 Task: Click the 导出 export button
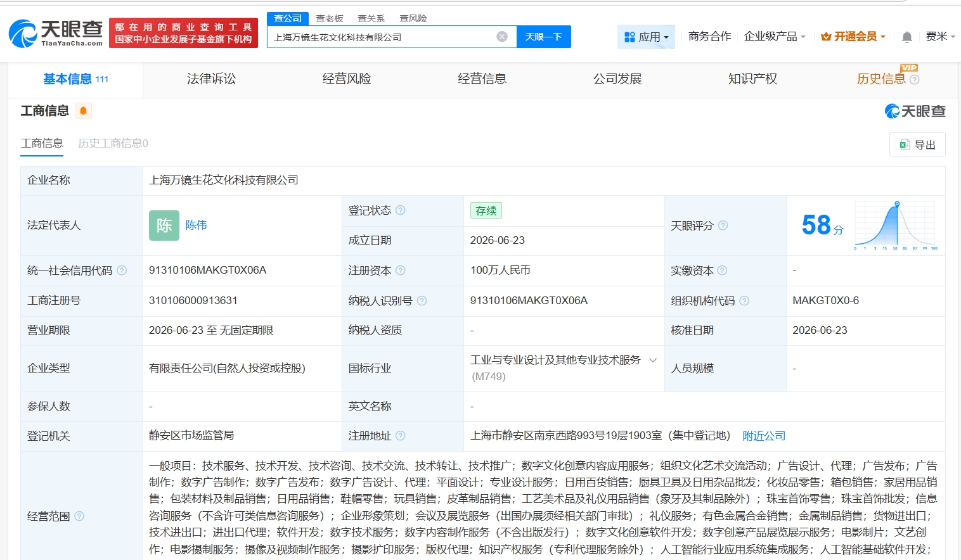point(917,144)
